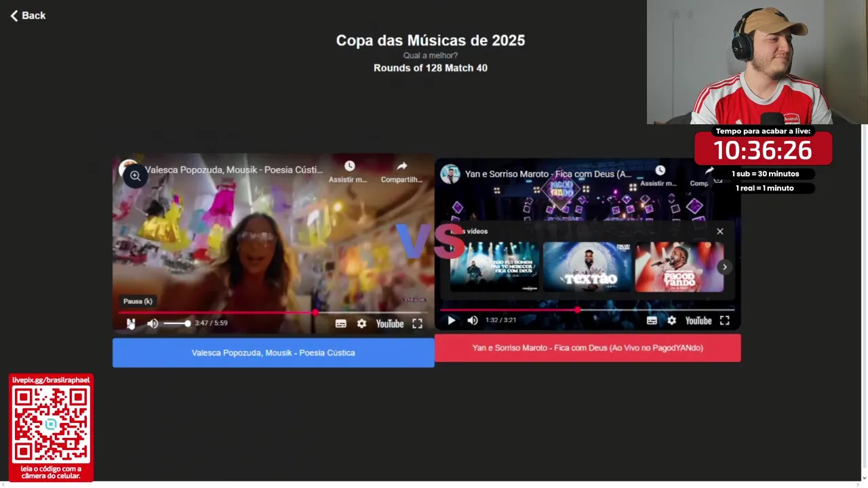Enter fullscreen on the left video

click(417, 323)
